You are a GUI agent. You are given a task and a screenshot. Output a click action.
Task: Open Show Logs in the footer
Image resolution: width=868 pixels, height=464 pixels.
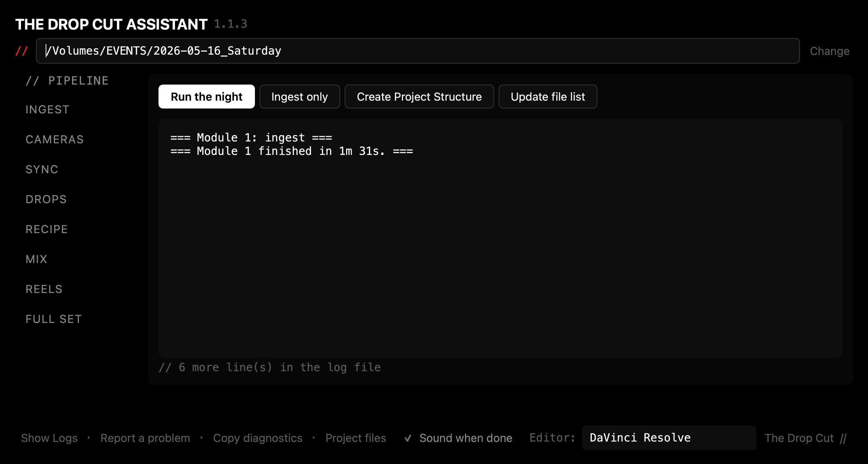pos(49,438)
